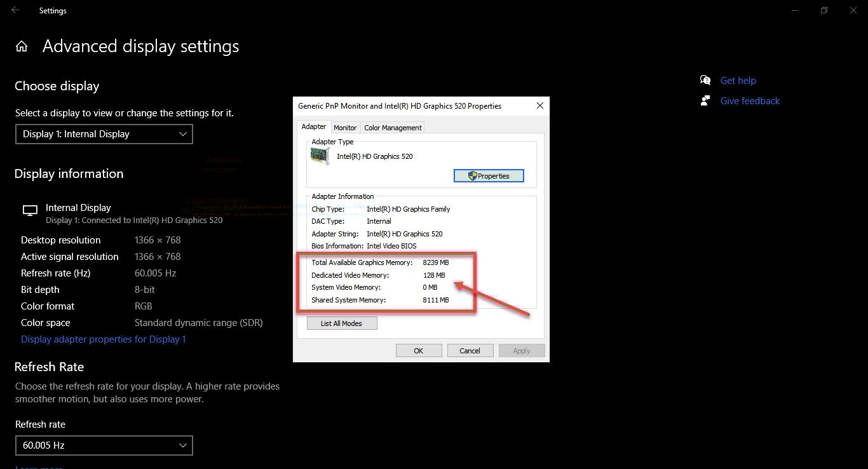Screen dimensions: 868x469
Task: Click the graphics adapter card icon
Action: (319, 156)
